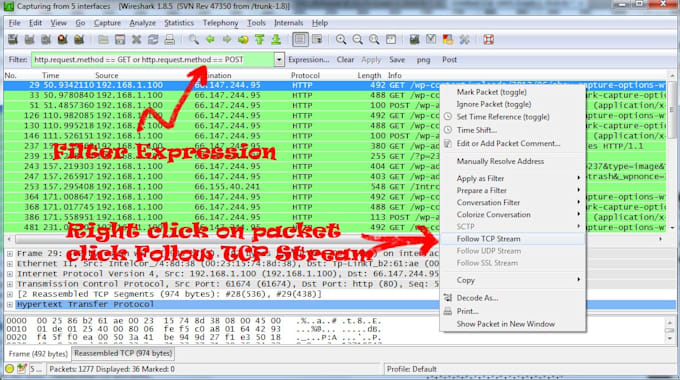Zoom out toolbar icon

(x=358, y=39)
